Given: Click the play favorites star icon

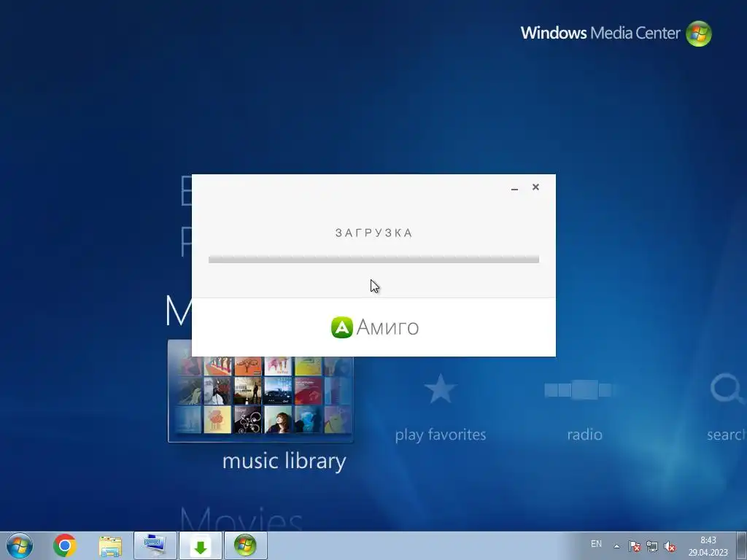Looking at the screenshot, I should pyautogui.click(x=440, y=389).
